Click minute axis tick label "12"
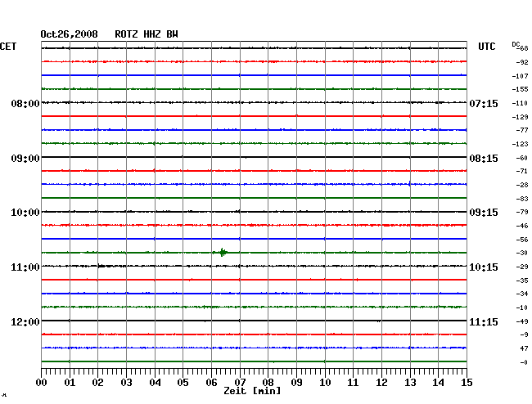Image resolution: width=532 pixels, height=404 pixels. point(381,383)
